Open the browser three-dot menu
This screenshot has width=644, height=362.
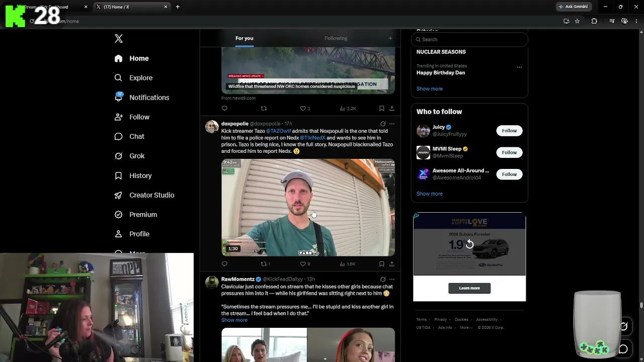636,21
